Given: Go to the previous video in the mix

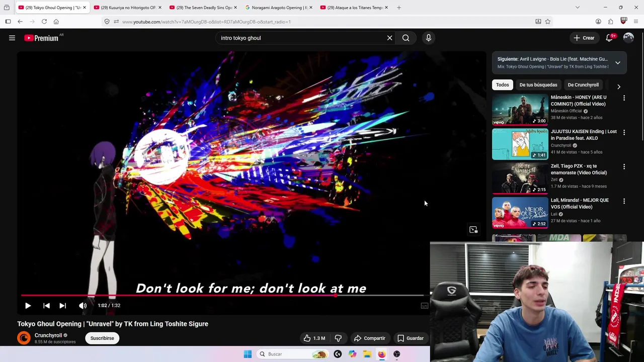Looking at the screenshot, I should coord(46,305).
